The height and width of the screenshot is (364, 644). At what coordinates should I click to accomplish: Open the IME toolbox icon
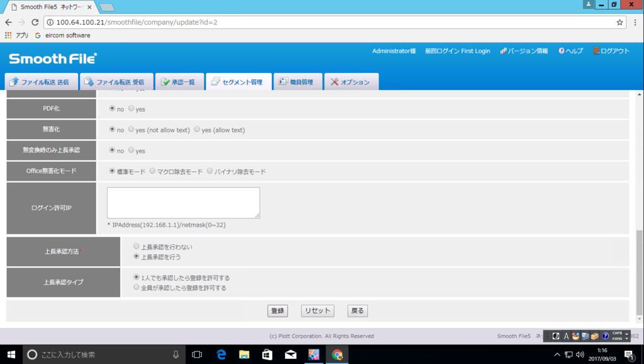tap(595, 336)
